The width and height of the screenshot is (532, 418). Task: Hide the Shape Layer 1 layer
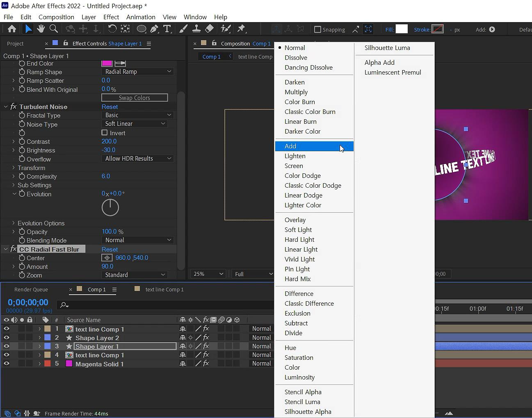[x=6, y=346]
